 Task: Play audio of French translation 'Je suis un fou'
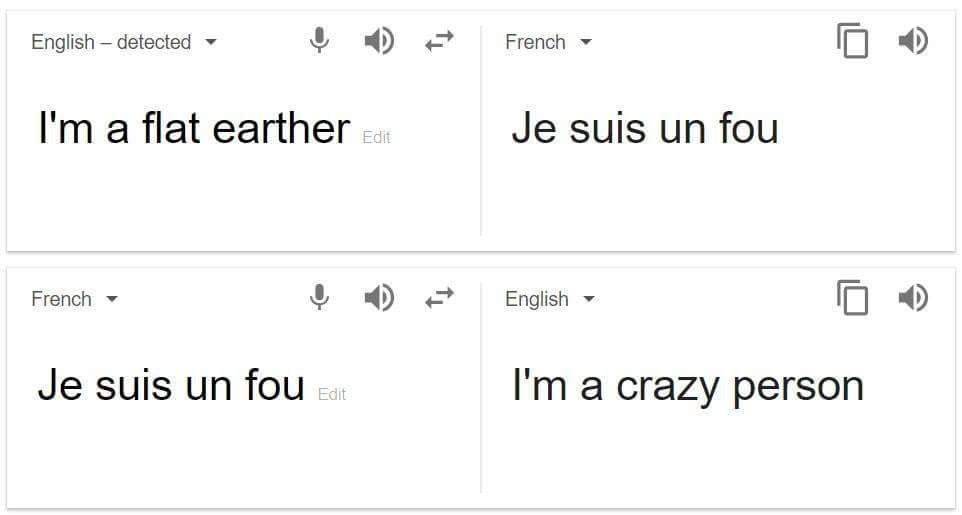913,41
